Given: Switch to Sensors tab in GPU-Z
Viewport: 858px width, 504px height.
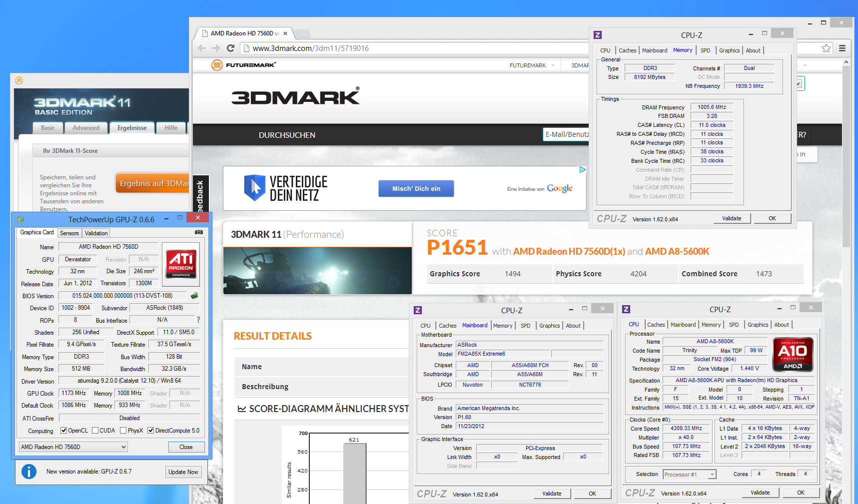Looking at the screenshot, I should [x=69, y=233].
